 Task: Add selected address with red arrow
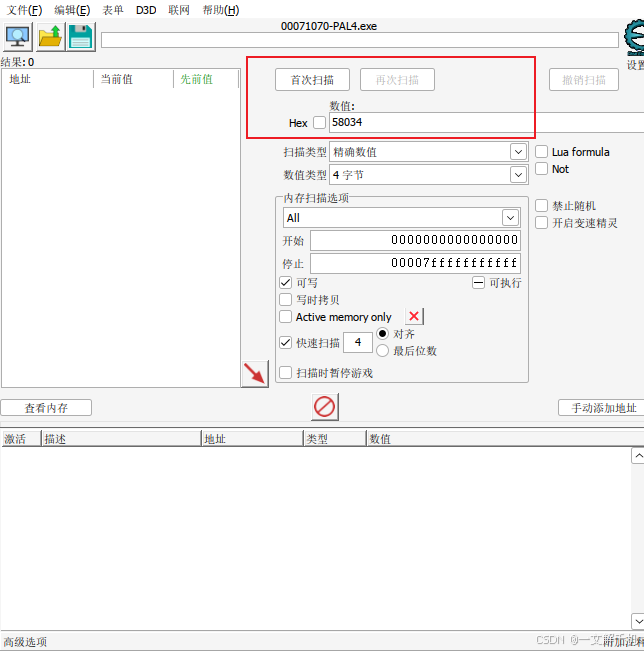(x=255, y=373)
